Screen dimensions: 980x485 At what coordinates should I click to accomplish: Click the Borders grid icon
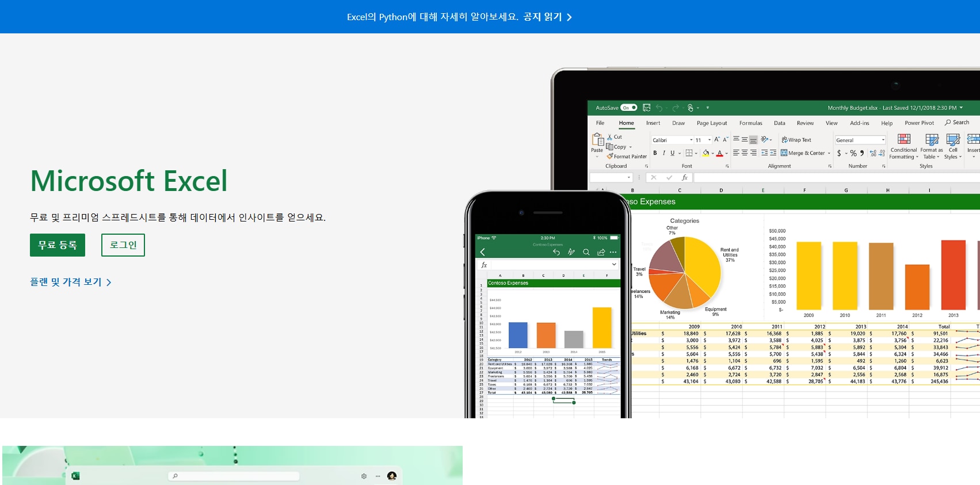tap(689, 153)
